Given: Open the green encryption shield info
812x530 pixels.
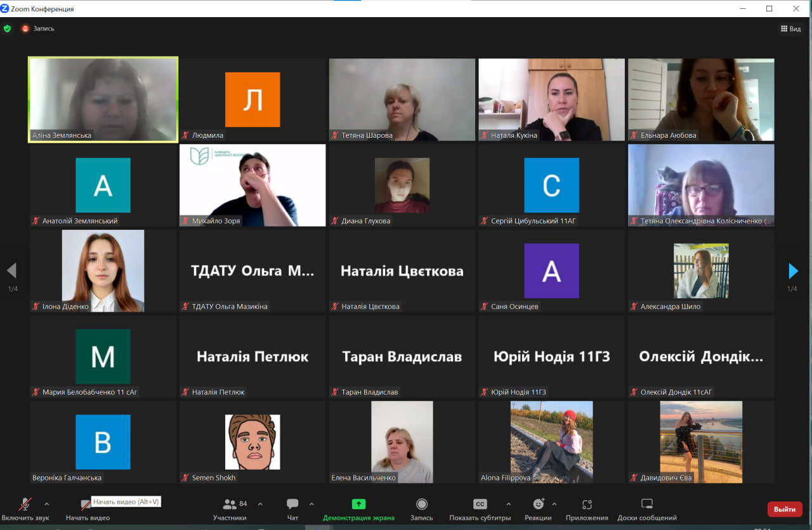Looking at the screenshot, I should pyautogui.click(x=7, y=29).
